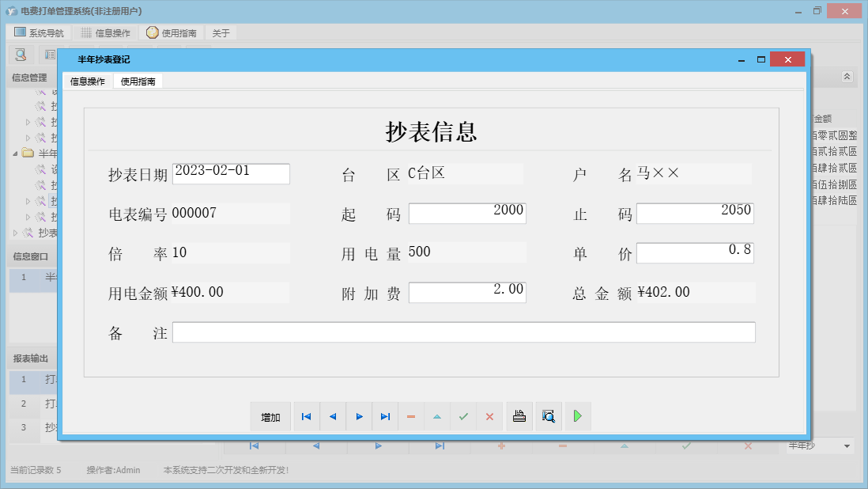Screen dimensions: 868x489
Task: Collapse the right panel with the chevron
Action: coord(847,77)
